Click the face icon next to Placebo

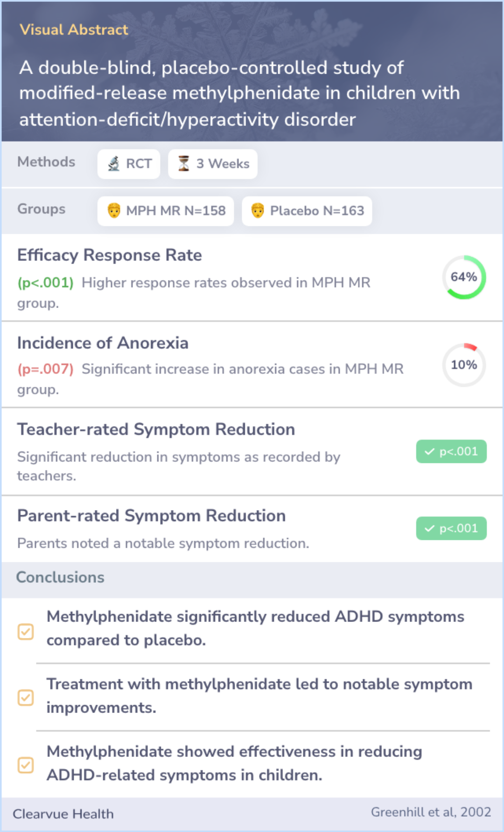(x=258, y=211)
